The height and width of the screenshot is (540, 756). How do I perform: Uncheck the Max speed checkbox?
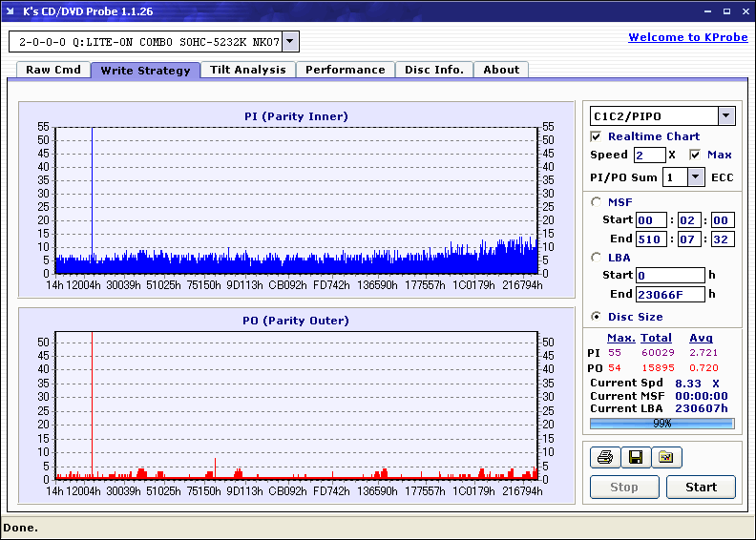point(695,155)
